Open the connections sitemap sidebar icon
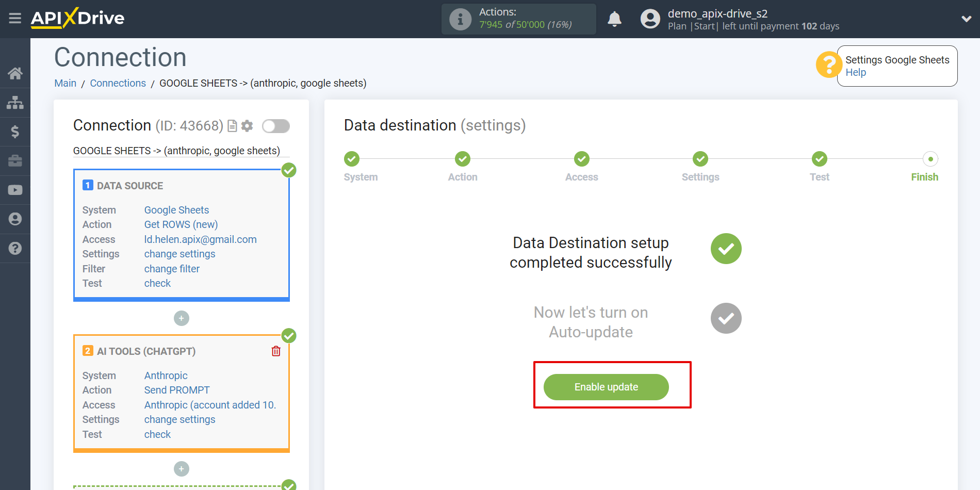The image size is (980, 490). [x=15, y=103]
